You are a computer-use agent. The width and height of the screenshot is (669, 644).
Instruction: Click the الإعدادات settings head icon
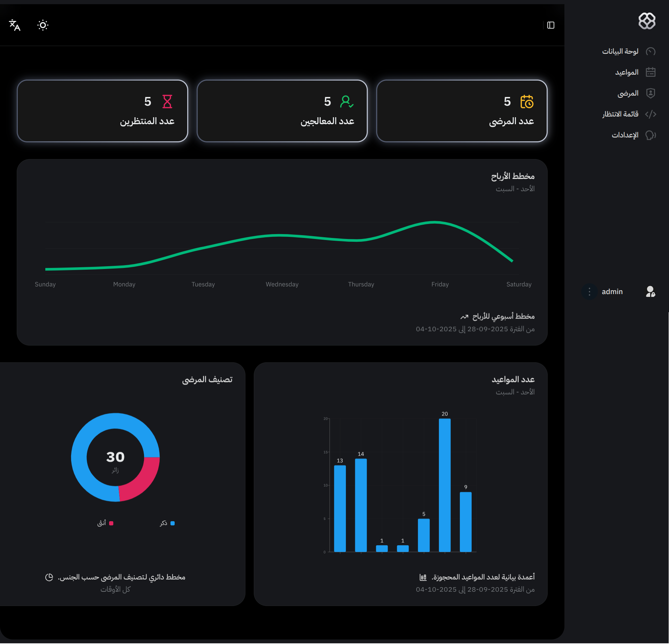[650, 135]
